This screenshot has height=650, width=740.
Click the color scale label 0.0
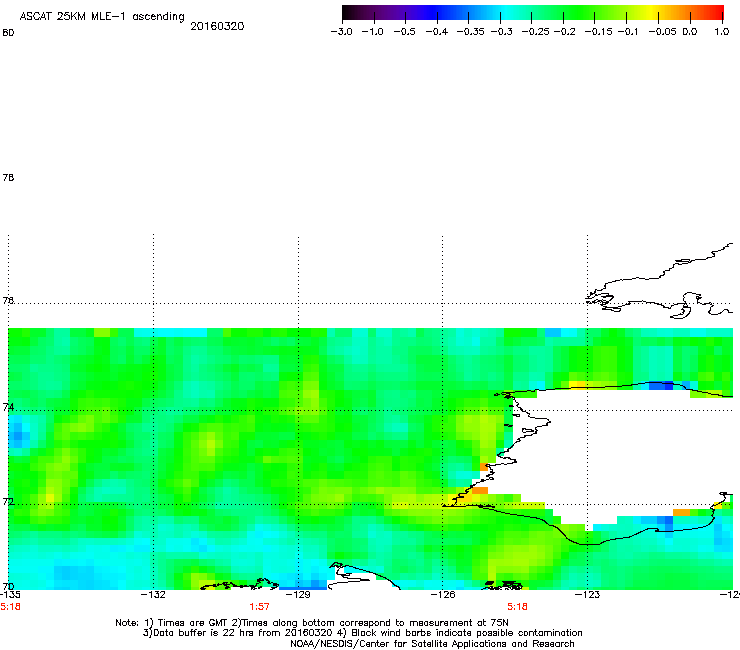tap(690, 32)
